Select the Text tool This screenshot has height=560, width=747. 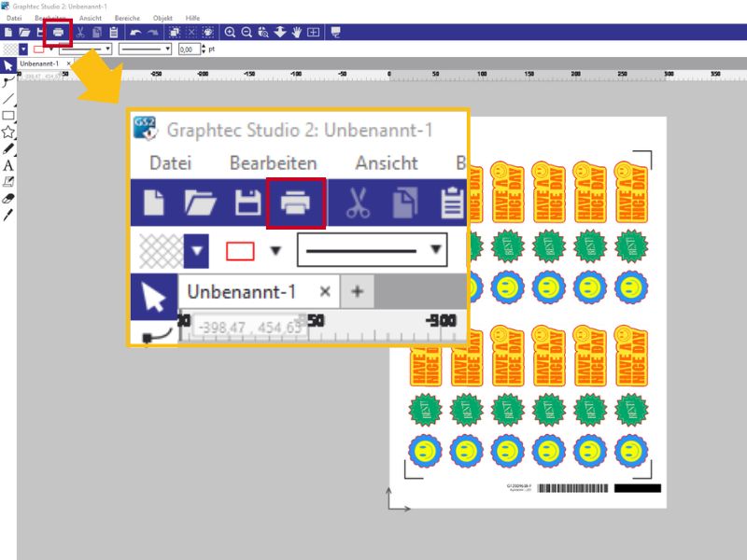tap(8, 166)
